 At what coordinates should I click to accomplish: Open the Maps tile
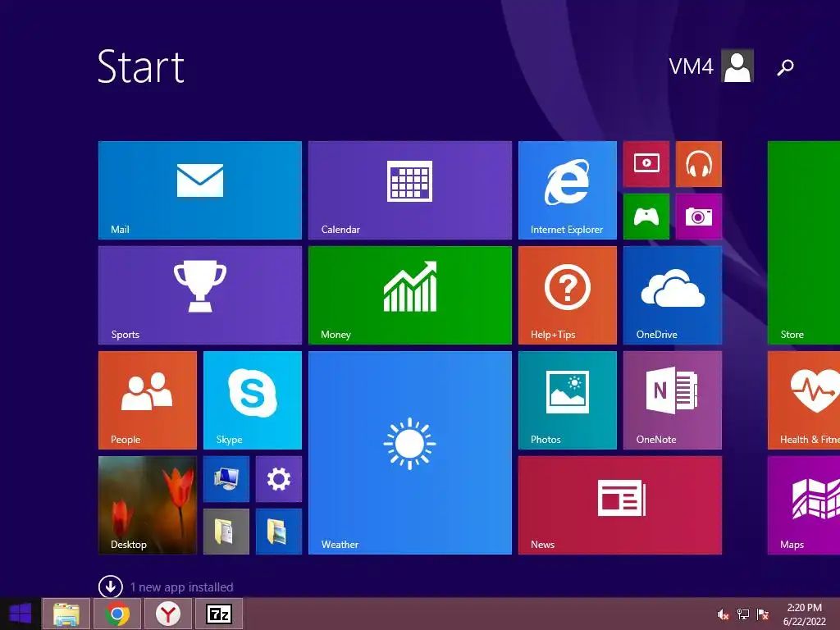(x=804, y=505)
